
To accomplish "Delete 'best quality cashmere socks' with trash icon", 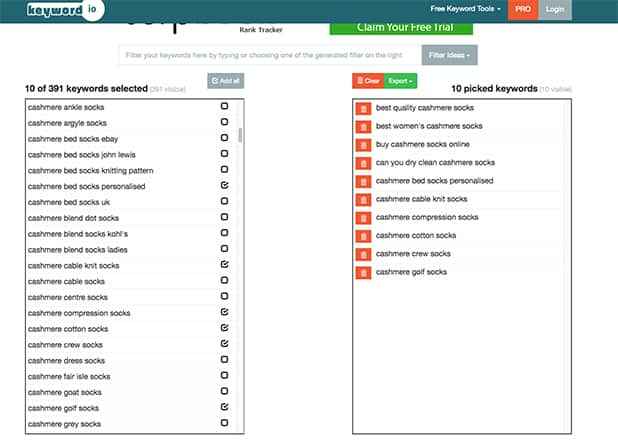I will click(364, 108).
